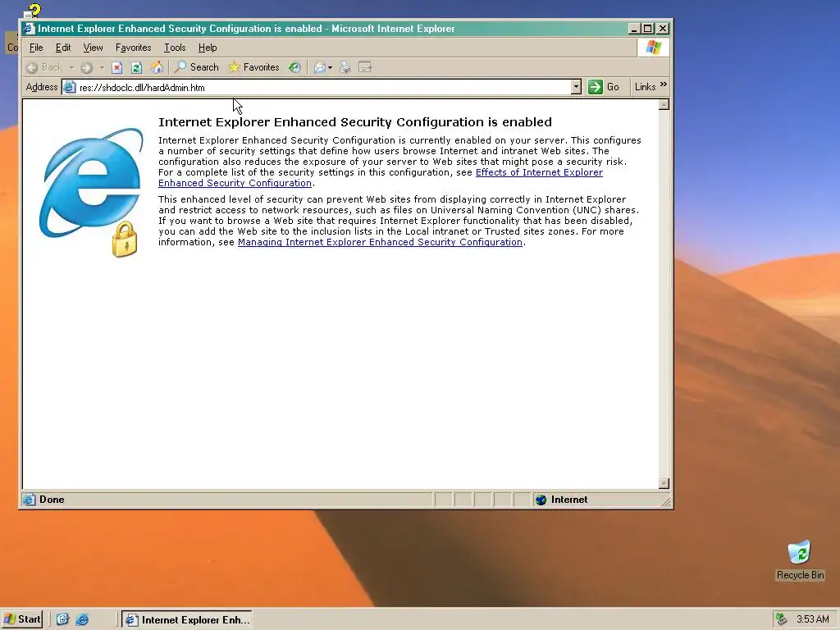Viewport: 840px width, 630px height.
Task: Click the Internet Explorer logo with padlock
Action: point(92,193)
